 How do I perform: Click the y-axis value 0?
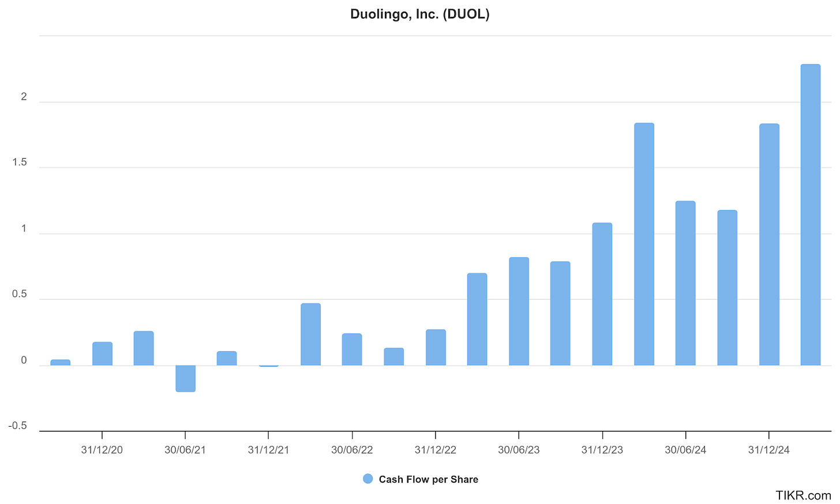point(24,360)
